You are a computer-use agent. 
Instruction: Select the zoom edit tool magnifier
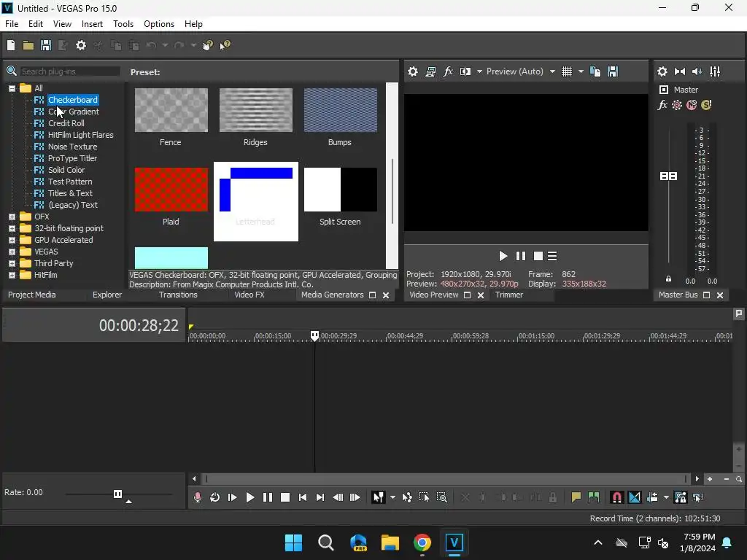click(x=441, y=497)
